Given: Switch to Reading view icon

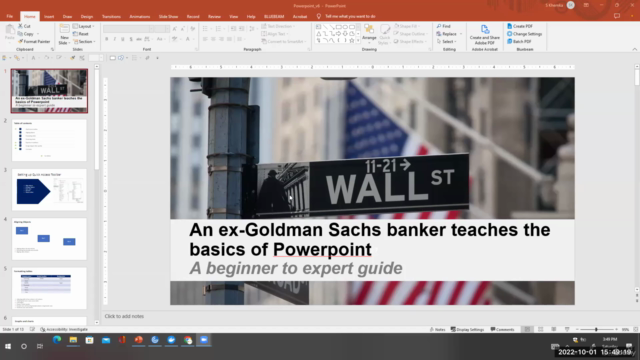Looking at the screenshot, I should tap(553, 329).
